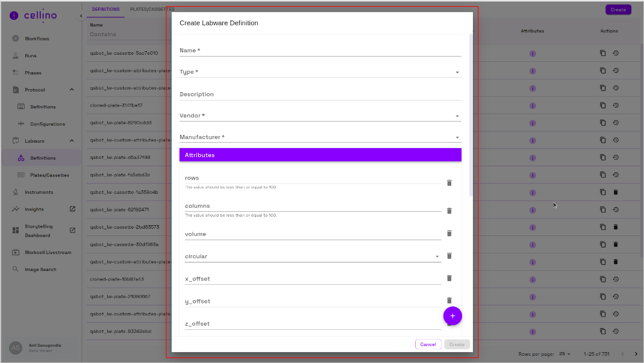Cancel the Create Labware Definition dialog

click(x=428, y=344)
